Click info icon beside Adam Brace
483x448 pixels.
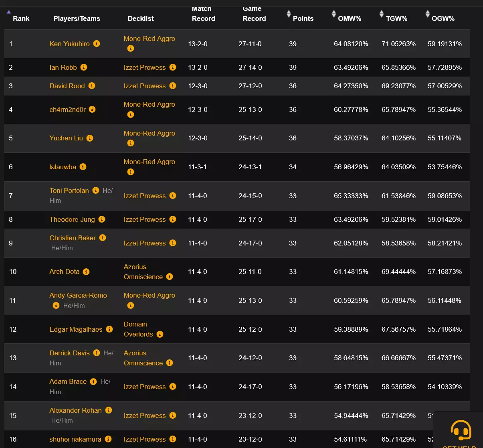(x=93, y=381)
